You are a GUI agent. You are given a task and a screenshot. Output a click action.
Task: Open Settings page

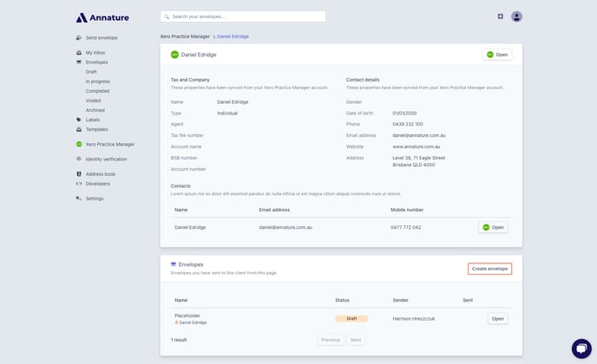[95, 198]
